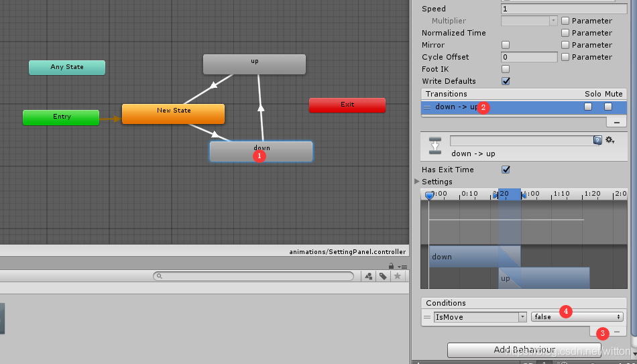Click the star save-search icon
This screenshot has width=637, height=364.
tap(398, 276)
